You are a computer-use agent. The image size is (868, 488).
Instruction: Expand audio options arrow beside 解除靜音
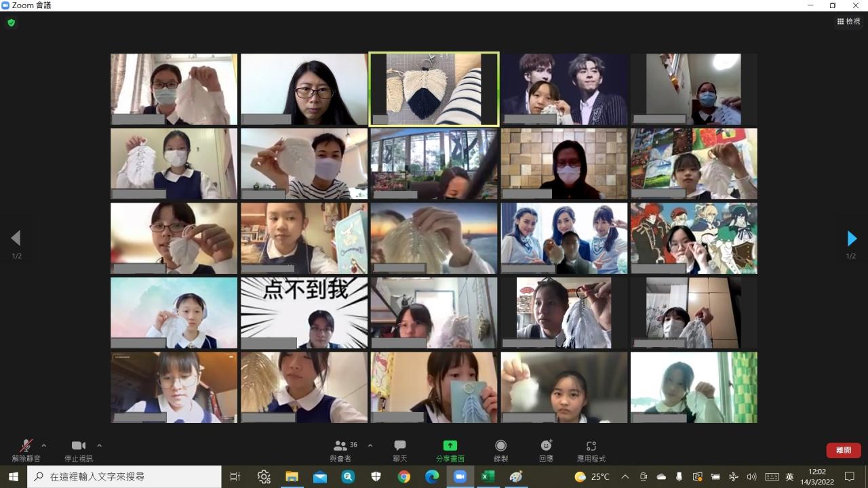[44, 445]
